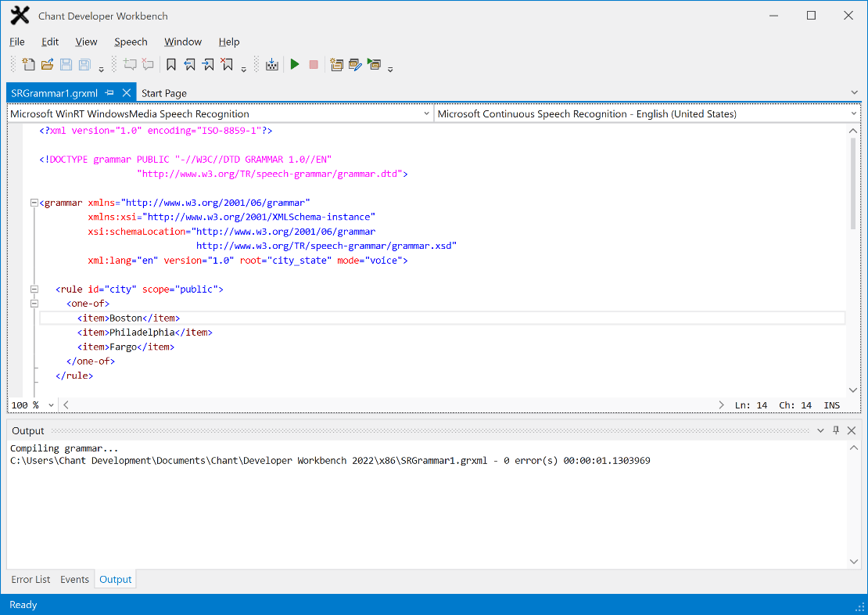Screen dimensions: 868x615
Task: Select the SRGrammar1.grxml document tab
Action: (54, 93)
